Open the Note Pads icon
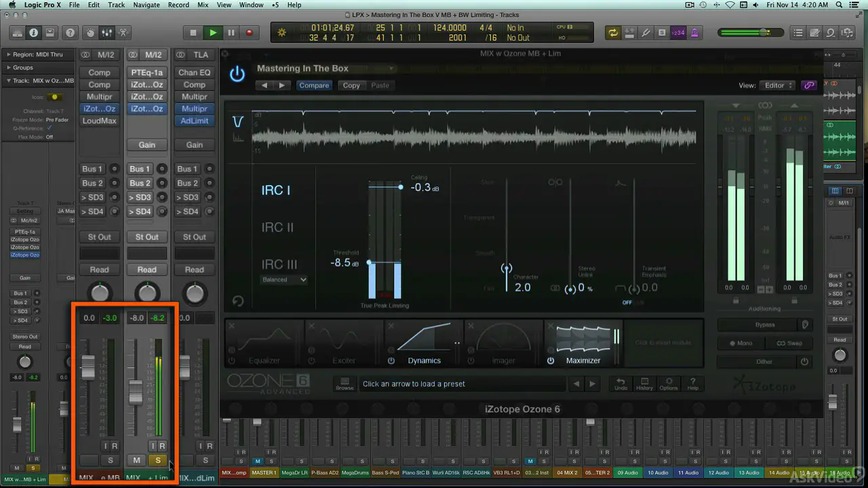The width and height of the screenshot is (868, 488). pyautogui.click(x=814, y=33)
